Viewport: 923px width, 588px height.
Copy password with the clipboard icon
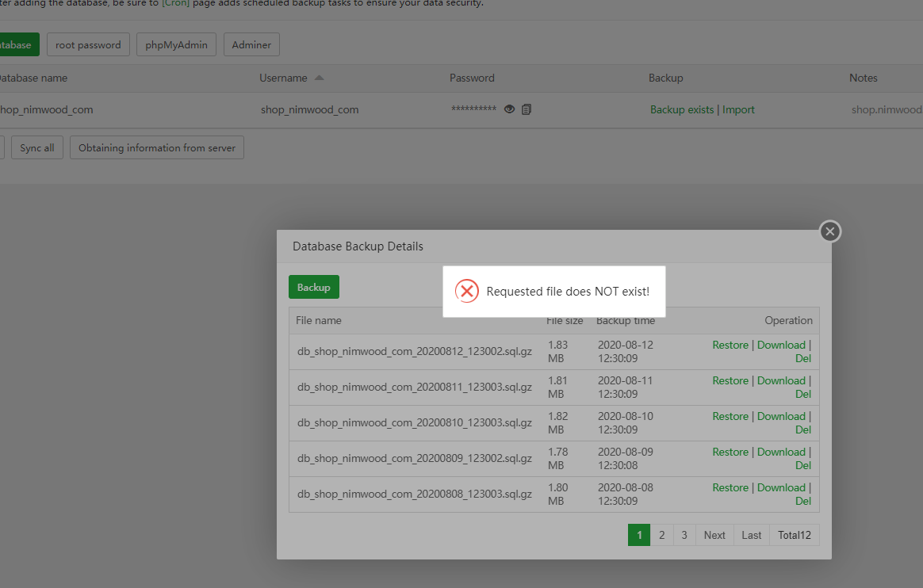coord(527,109)
